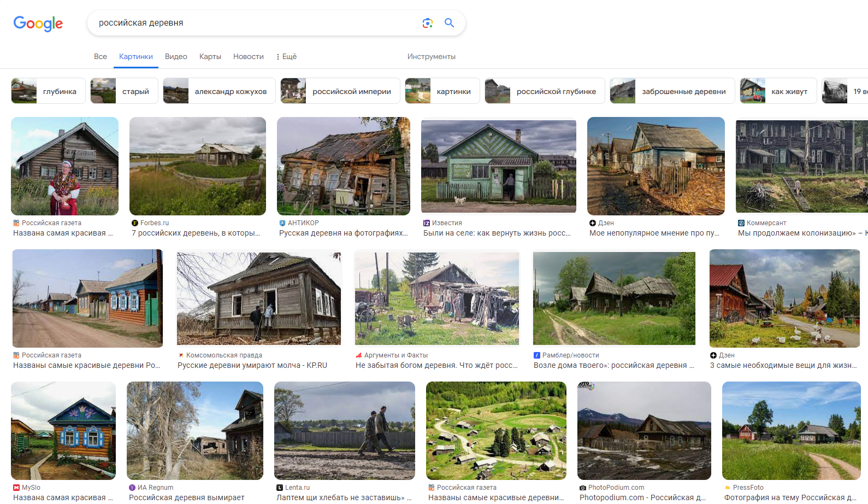Image resolution: width=868 pixels, height=504 pixels.
Task: Click the PhotoPodium.com source favicon
Action: click(x=583, y=488)
